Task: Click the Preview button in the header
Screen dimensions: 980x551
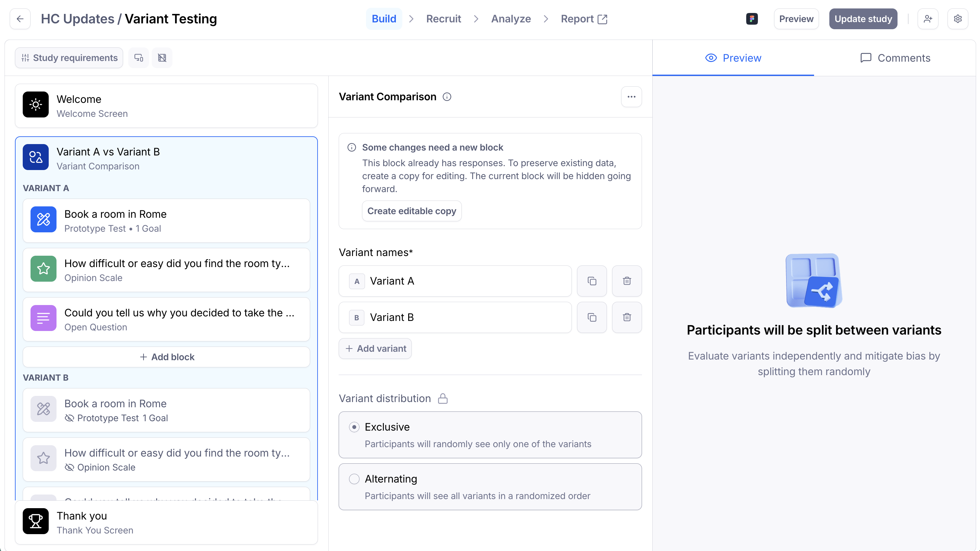Action: [796, 19]
